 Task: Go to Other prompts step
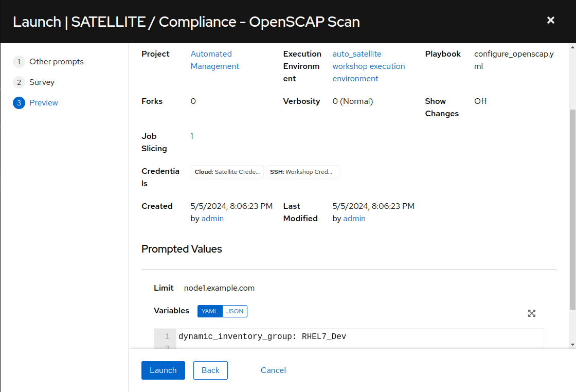click(56, 62)
